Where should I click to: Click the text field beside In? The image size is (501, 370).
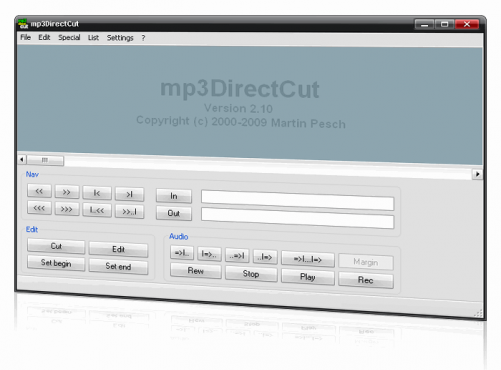point(297,200)
